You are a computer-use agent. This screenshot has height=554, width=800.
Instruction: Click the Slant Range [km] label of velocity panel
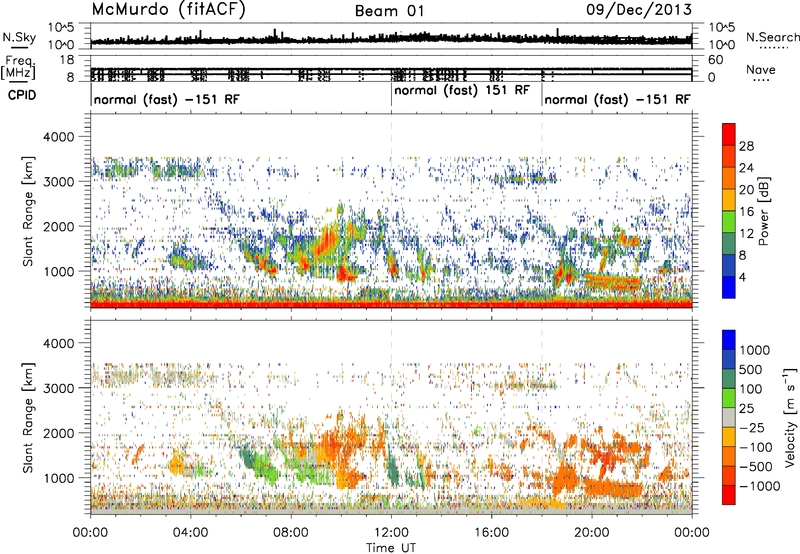(28, 418)
